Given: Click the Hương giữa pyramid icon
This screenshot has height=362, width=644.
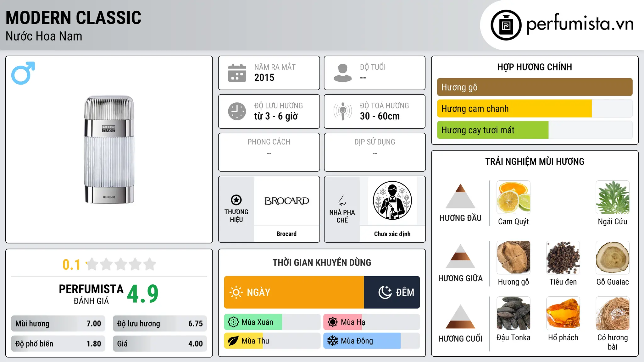Looking at the screenshot, I should point(460,256).
